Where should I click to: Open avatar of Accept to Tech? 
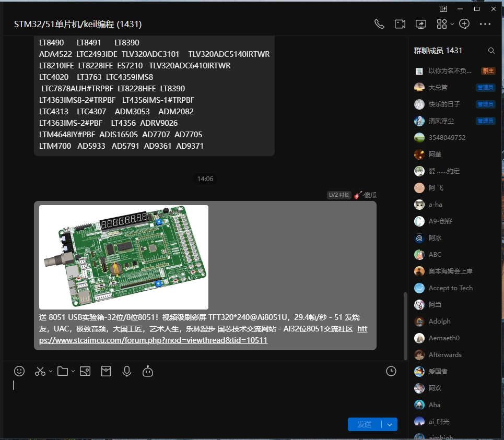pos(419,288)
